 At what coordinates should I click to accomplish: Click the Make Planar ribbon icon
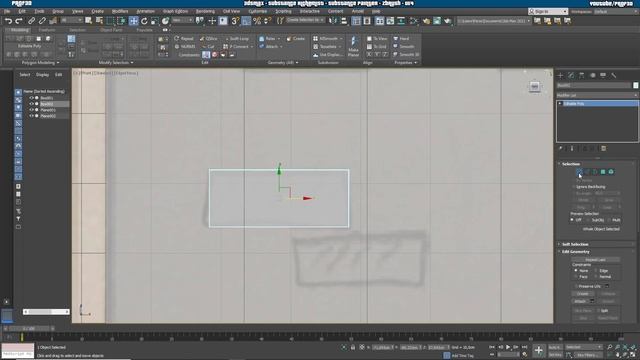click(353, 46)
